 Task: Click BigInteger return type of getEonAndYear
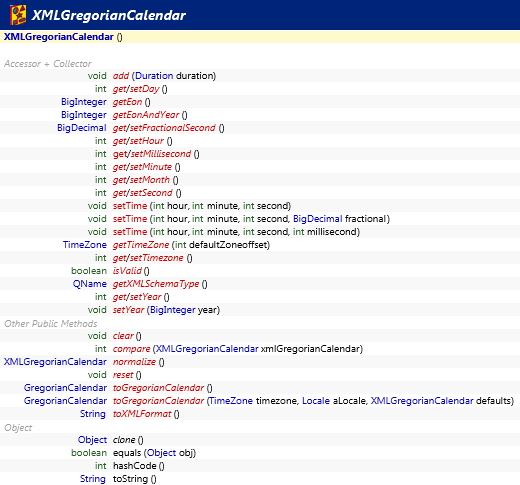[84, 115]
